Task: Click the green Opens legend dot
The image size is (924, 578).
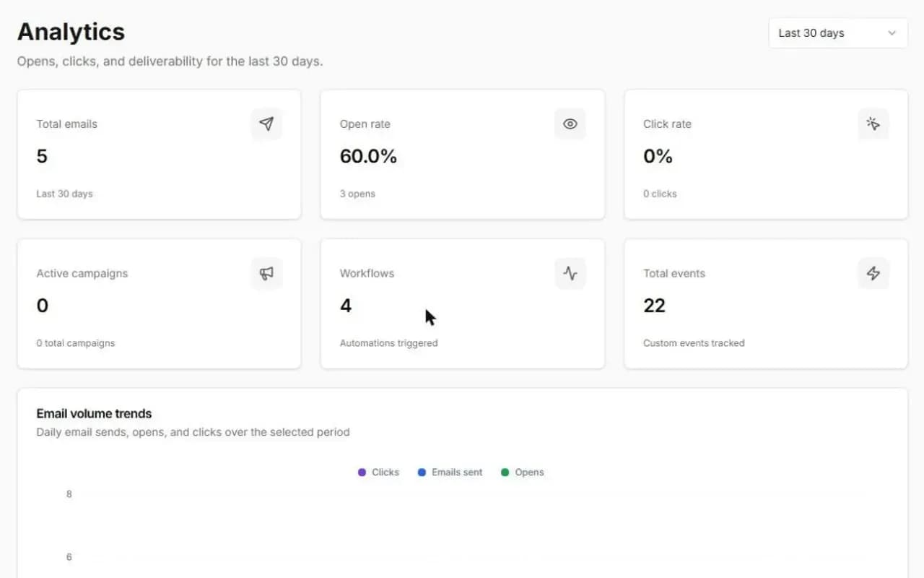Action: tap(505, 473)
